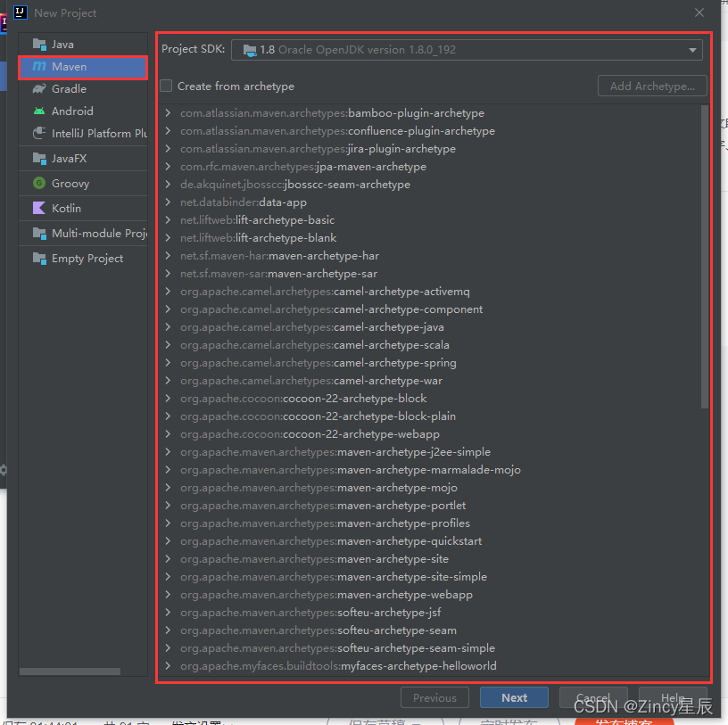Expand maven-archetype-webapp entry
728x725 pixels.
point(168,595)
